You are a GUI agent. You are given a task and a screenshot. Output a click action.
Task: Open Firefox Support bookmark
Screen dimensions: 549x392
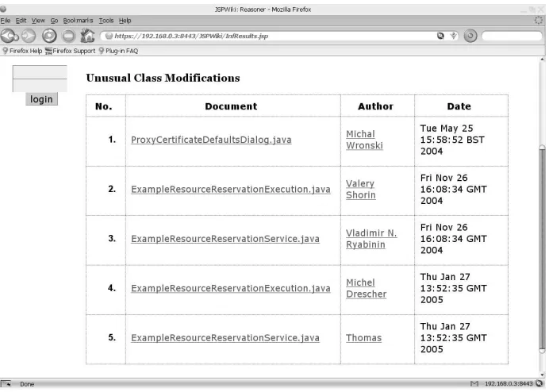click(x=70, y=51)
